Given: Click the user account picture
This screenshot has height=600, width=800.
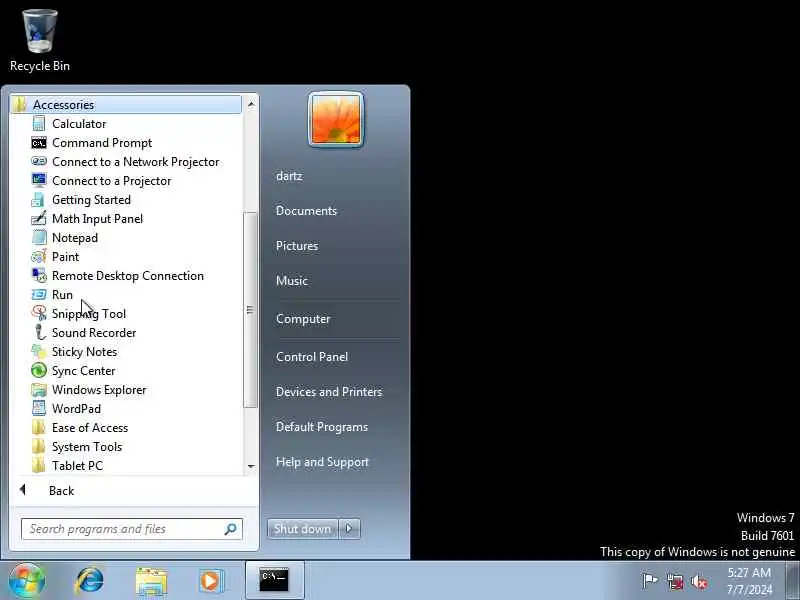Looking at the screenshot, I should coord(336,120).
